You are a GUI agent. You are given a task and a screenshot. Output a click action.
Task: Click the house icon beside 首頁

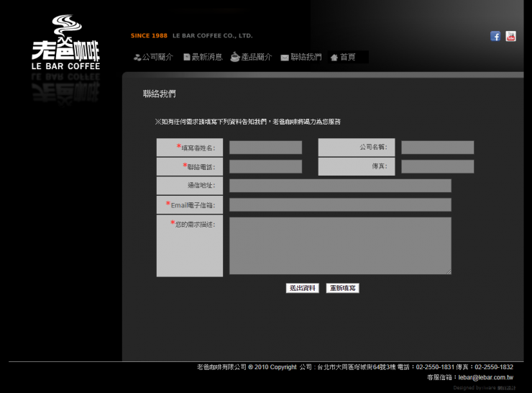pos(334,58)
